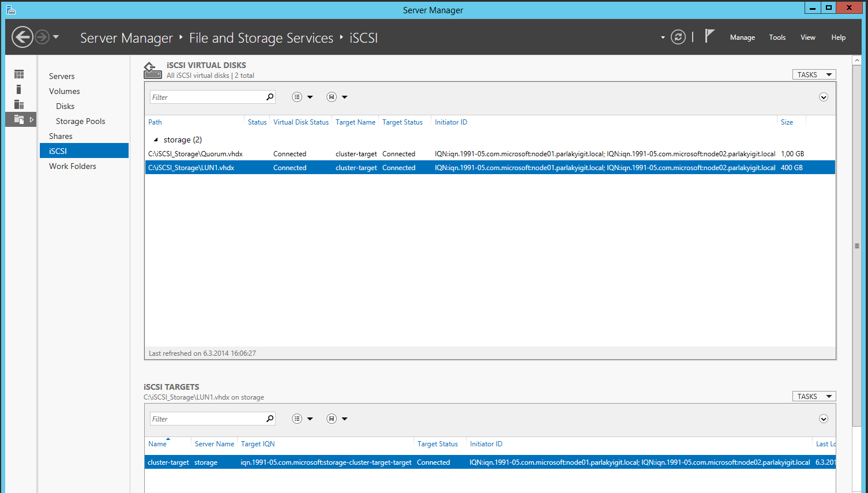Sort virtual disks by Target Name

tap(355, 122)
